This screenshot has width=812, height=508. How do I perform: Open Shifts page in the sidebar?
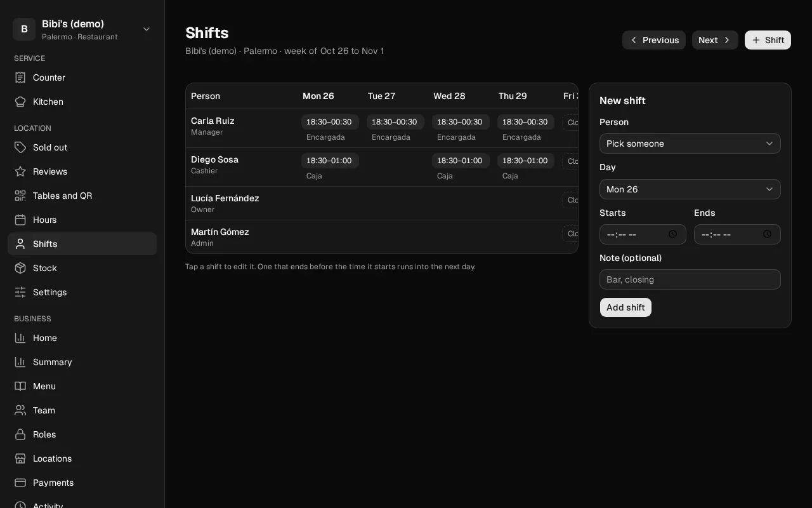pos(82,244)
